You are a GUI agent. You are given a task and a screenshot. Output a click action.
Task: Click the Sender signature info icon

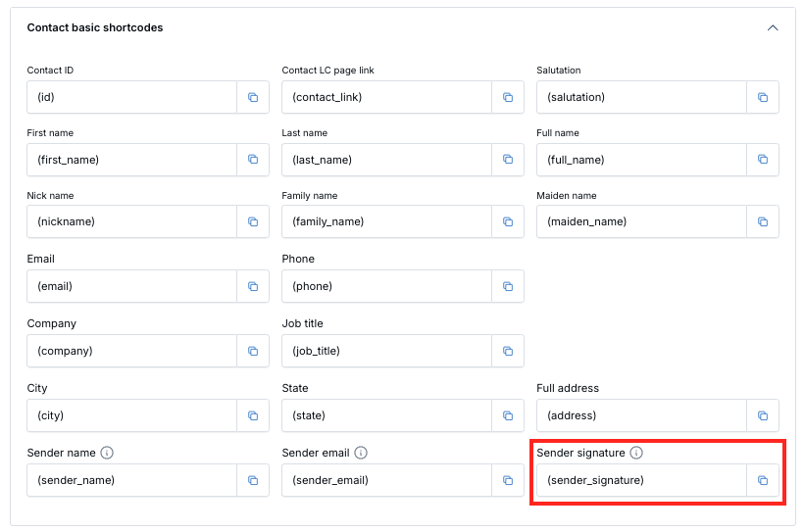pos(636,453)
